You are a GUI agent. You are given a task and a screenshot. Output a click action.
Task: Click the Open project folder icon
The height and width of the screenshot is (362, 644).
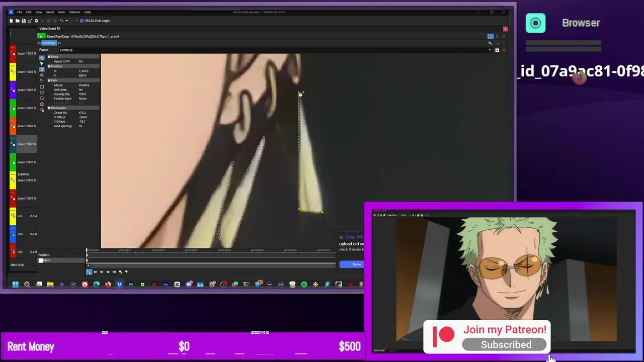(18, 21)
